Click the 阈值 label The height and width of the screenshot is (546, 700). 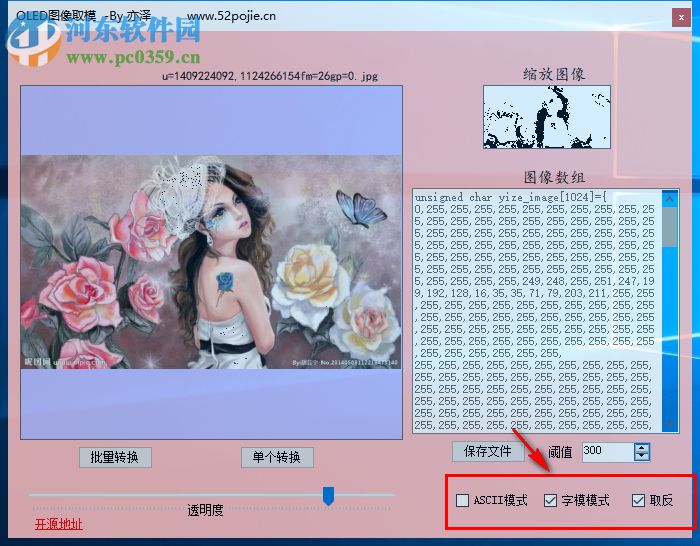click(x=560, y=452)
